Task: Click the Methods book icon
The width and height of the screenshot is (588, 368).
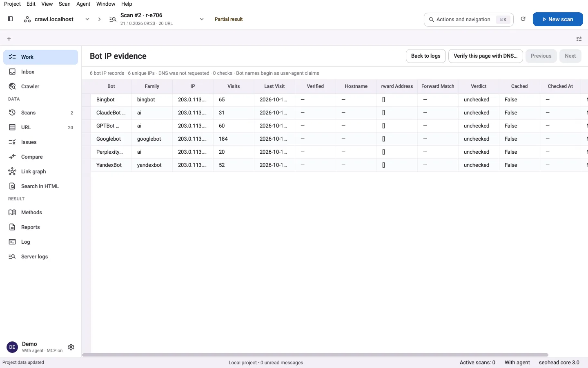Action: tap(12, 212)
